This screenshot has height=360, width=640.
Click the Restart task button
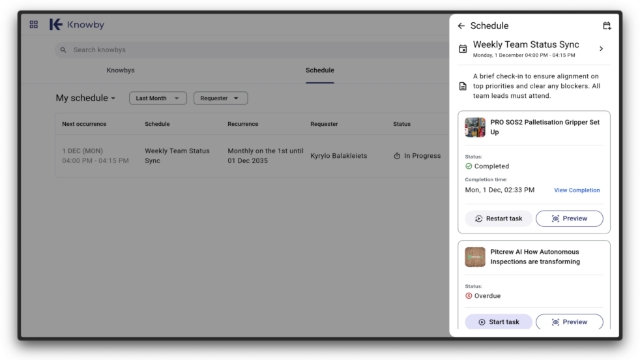pos(499,218)
